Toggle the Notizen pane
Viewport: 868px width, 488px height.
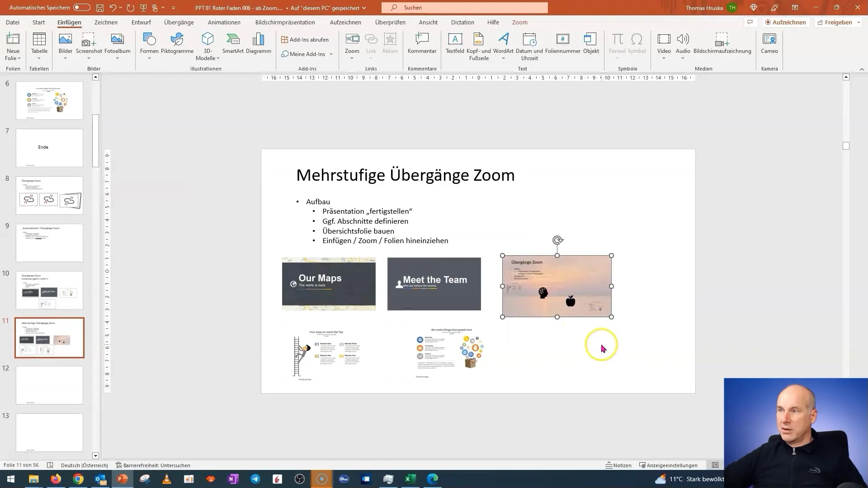coord(618,465)
